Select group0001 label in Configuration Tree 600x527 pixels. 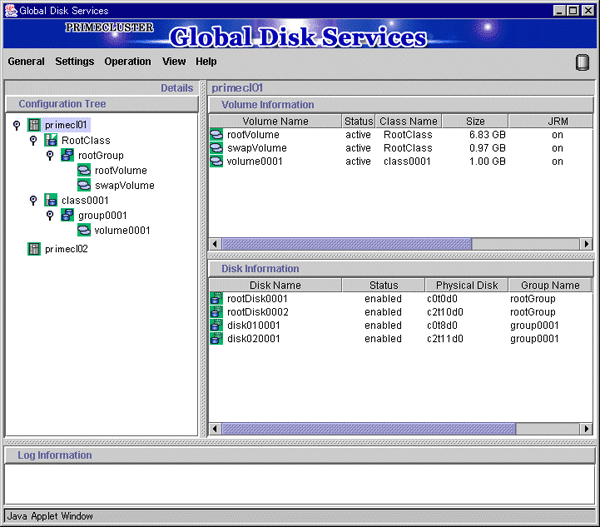coord(103,215)
